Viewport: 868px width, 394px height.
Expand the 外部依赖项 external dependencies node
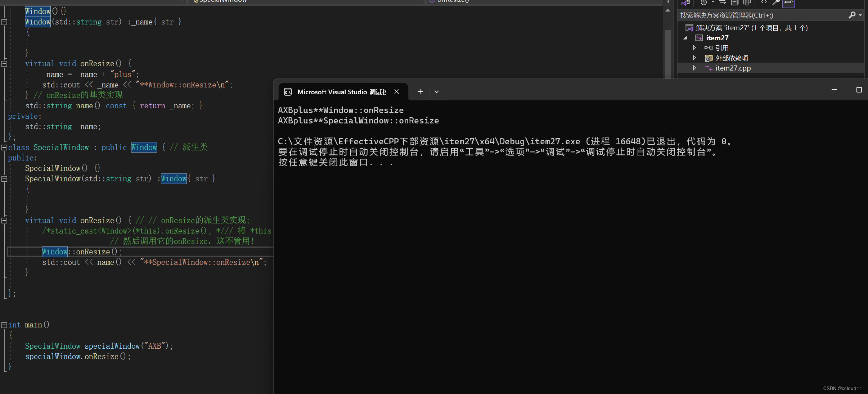[x=694, y=58]
